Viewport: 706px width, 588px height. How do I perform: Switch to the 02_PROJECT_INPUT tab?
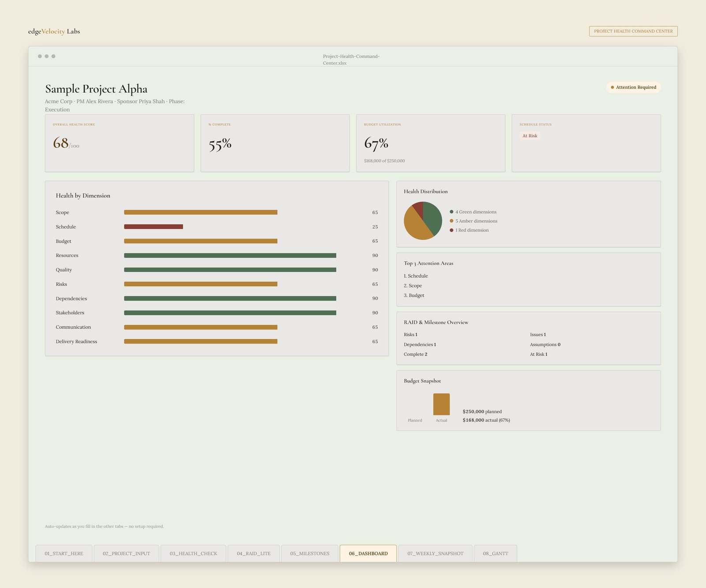[x=126, y=553]
